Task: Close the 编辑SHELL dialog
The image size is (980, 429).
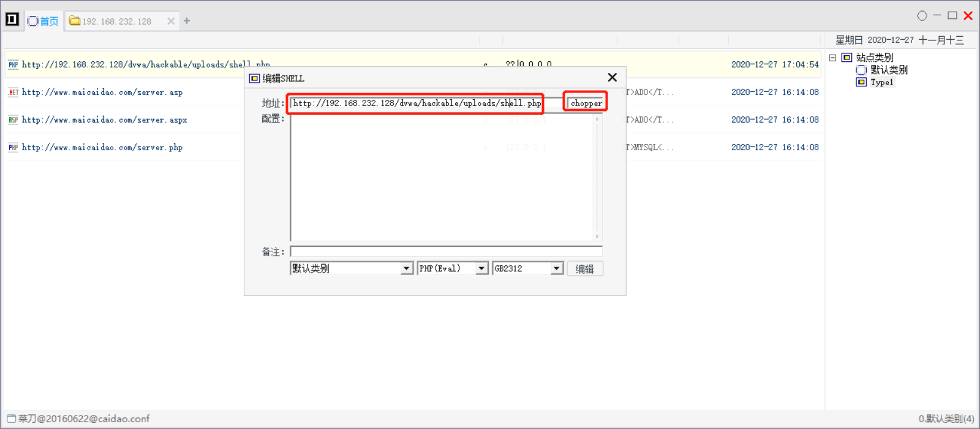Action: click(612, 77)
